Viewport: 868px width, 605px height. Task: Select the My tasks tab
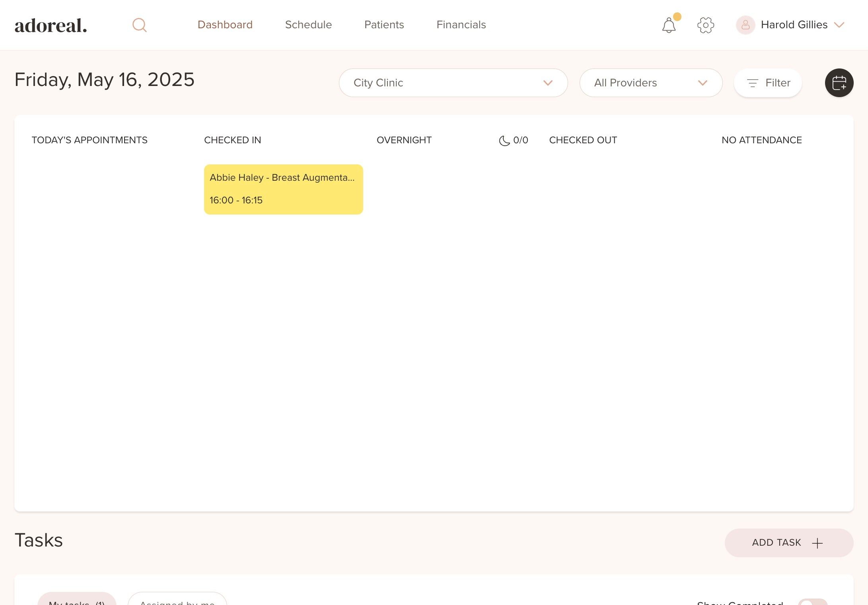tap(77, 601)
